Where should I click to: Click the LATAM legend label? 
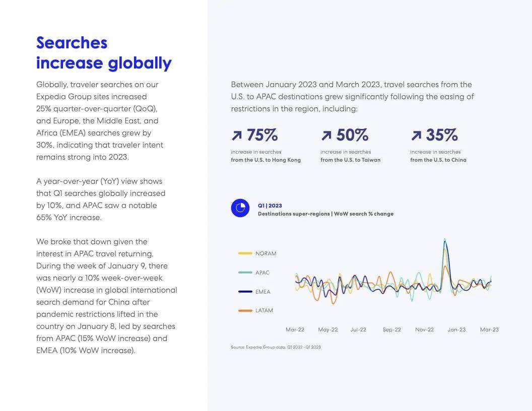[264, 310]
